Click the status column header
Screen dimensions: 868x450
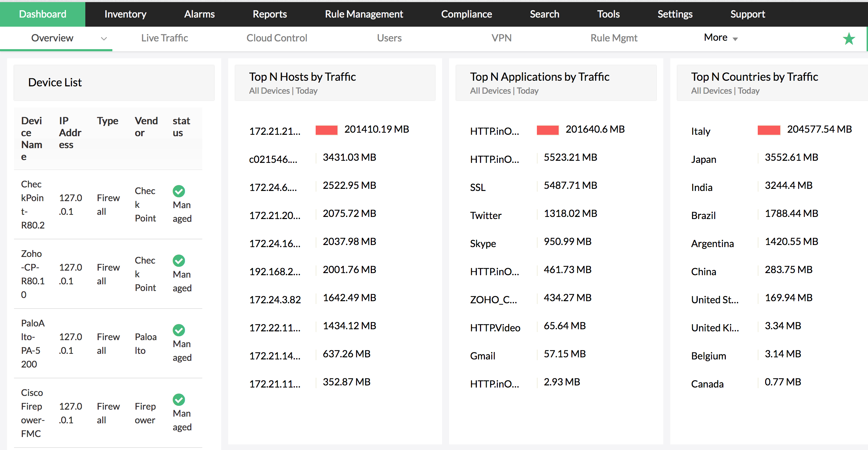[181, 127]
